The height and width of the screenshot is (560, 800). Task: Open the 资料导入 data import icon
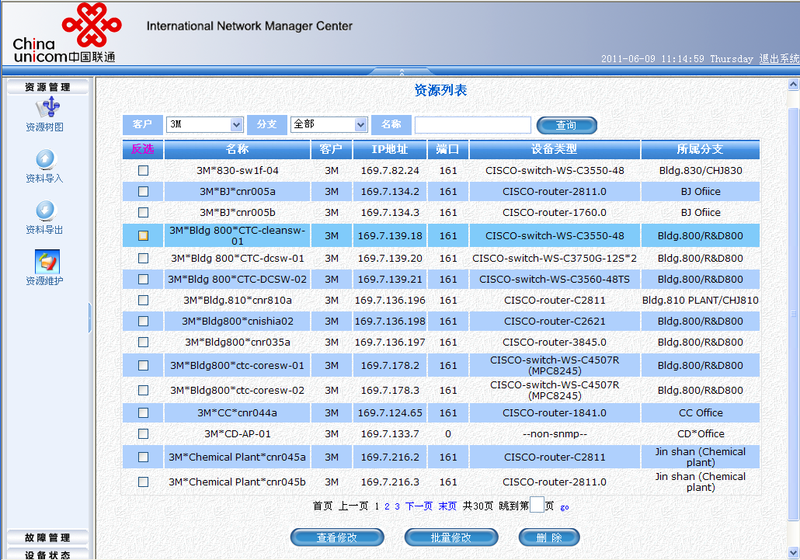[x=45, y=159]
